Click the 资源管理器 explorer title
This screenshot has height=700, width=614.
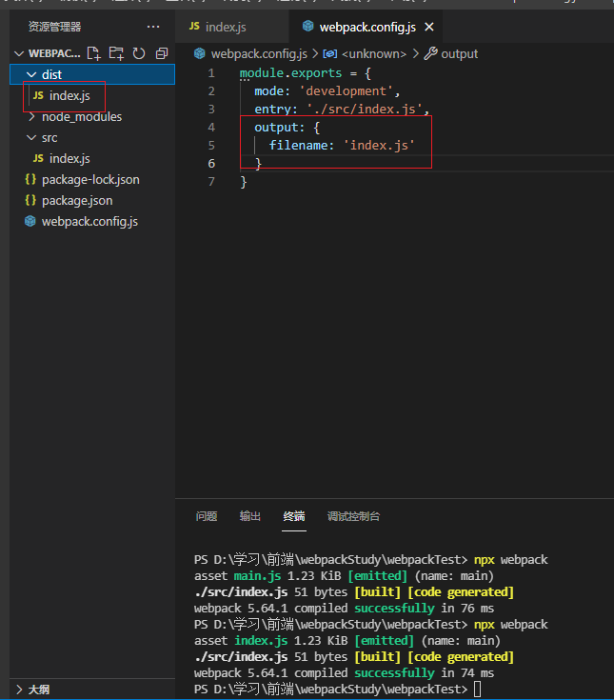[54, 27]
